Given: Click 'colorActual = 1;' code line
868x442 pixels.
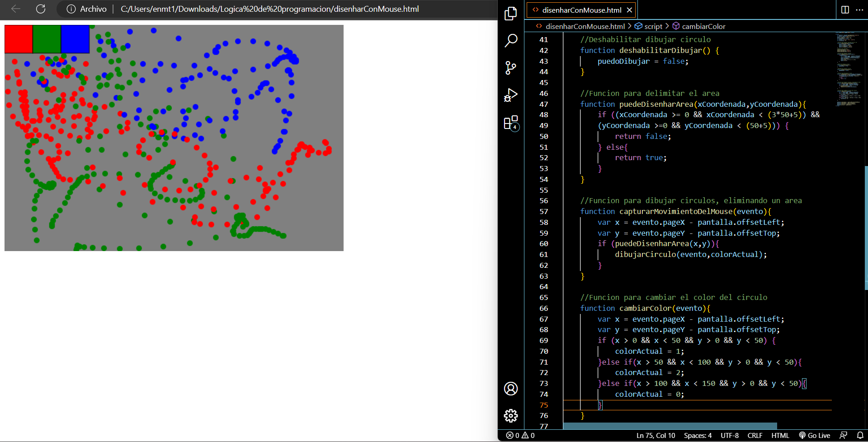Looking at the screenshot, I should [649, 351].
